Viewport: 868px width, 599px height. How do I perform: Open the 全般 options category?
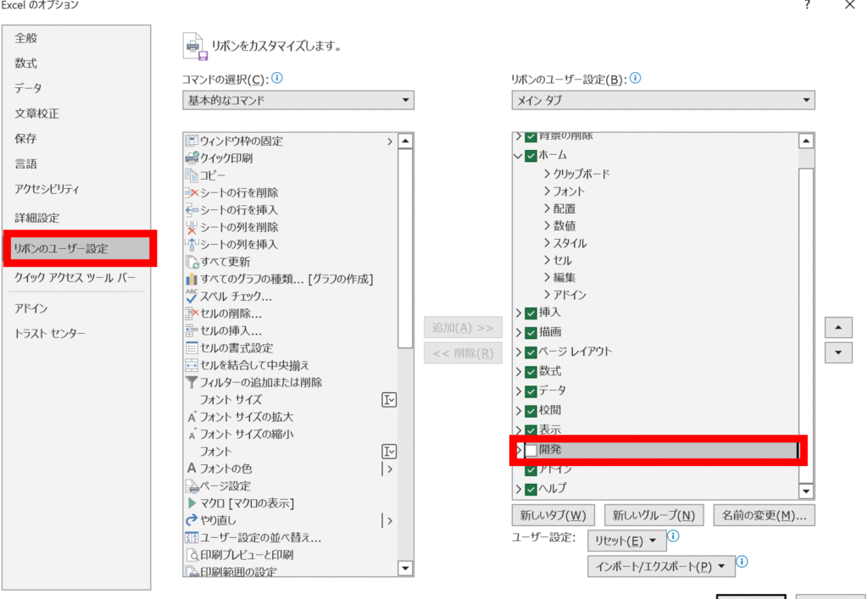tap(26, 38)
